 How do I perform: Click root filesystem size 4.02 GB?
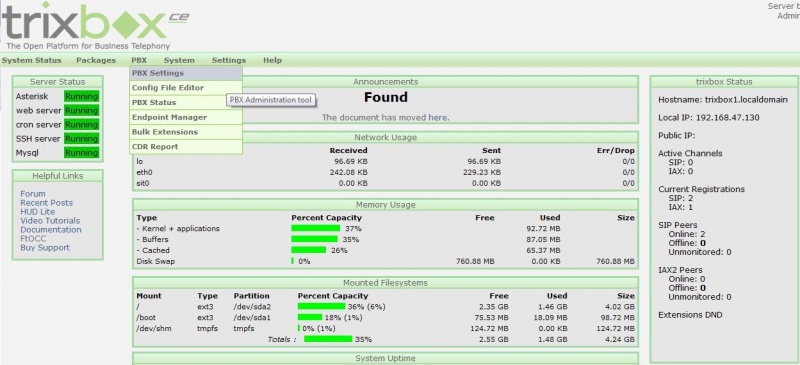pos(619,307)
